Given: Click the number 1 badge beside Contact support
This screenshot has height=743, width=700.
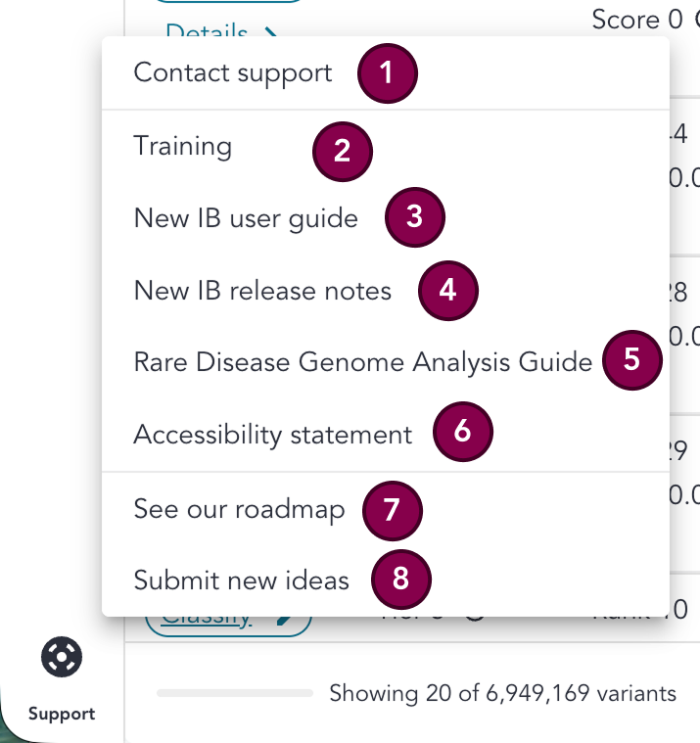Looking at the screenshot, I should pos(388,75).
